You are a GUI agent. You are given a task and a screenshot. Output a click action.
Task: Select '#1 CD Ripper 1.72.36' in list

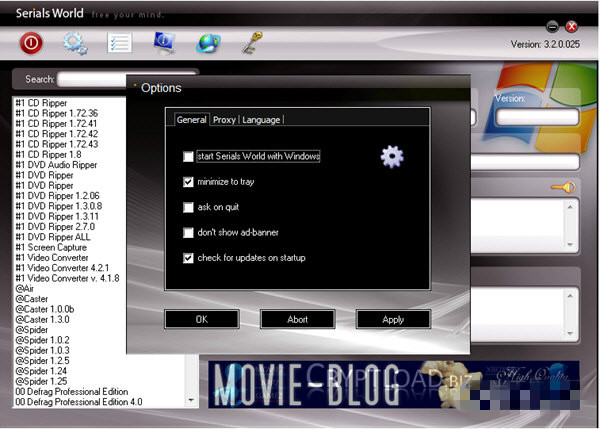[x=57, y=113]
